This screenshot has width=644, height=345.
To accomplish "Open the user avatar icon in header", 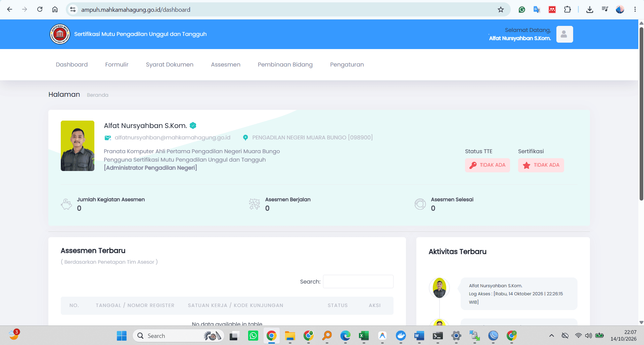I will 564,34.
